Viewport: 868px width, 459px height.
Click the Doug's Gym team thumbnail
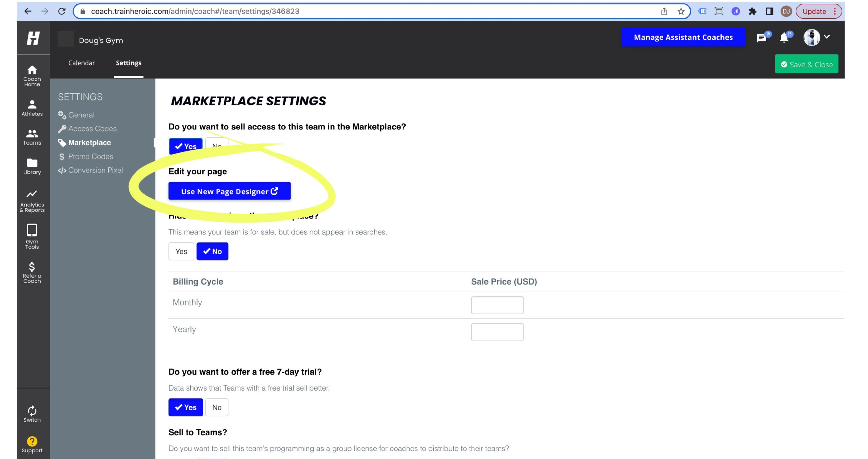tap(66, 39)
